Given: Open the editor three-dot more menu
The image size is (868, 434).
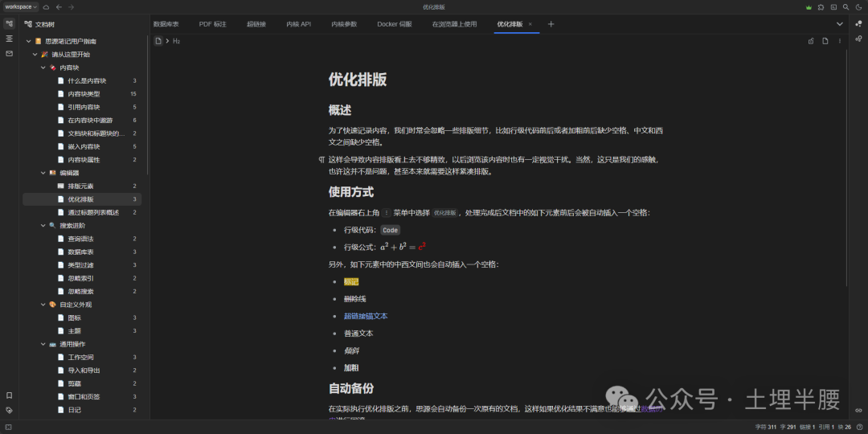Looking at the screenshot, I should point(839,41).
